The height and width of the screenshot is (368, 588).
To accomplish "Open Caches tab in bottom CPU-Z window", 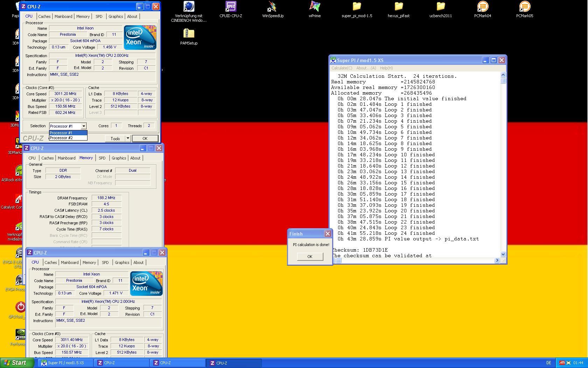I will point(51,263).
